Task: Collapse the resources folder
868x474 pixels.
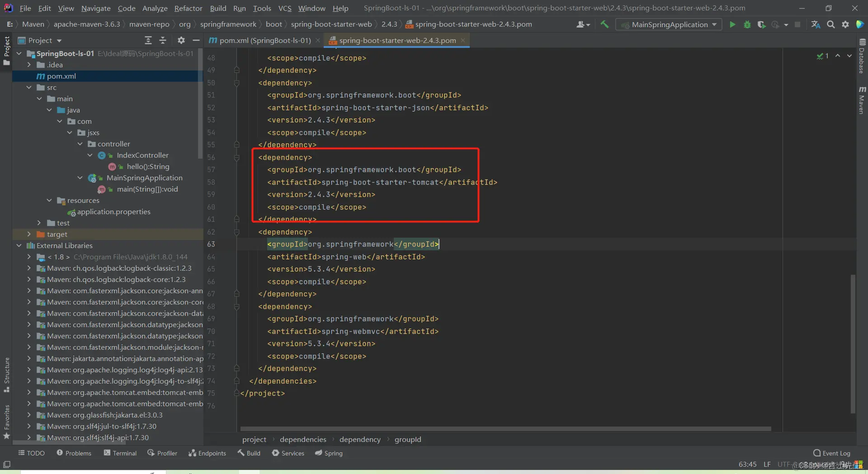Action: [x=49, y=201]
